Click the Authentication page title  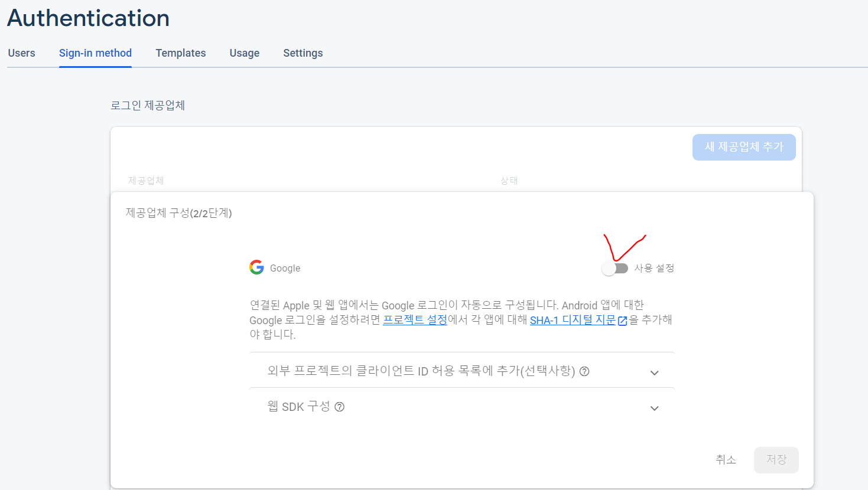89,18
